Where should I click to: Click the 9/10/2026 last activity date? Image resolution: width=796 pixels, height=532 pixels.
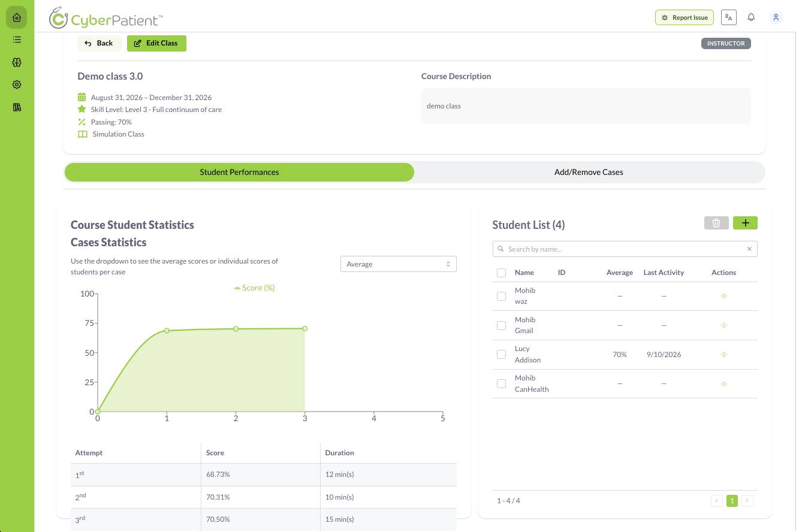pyautogui.click(x=664, y=355)
